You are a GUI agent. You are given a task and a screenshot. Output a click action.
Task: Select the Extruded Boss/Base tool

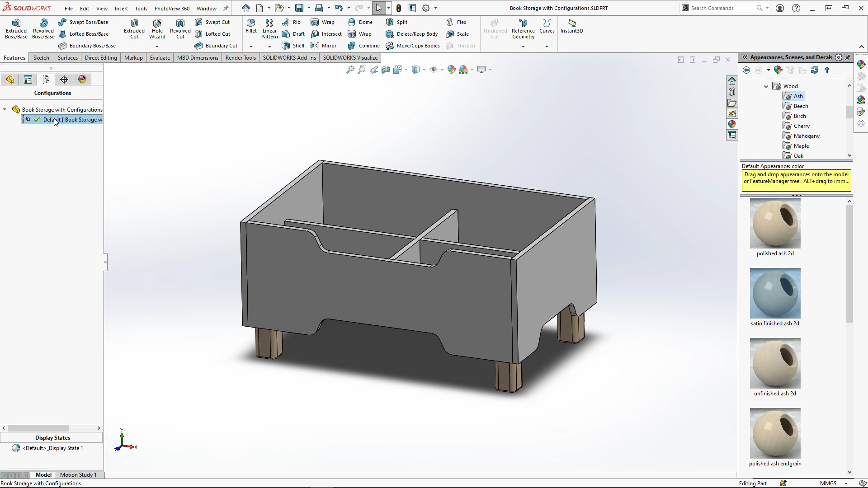pos(16,28)
